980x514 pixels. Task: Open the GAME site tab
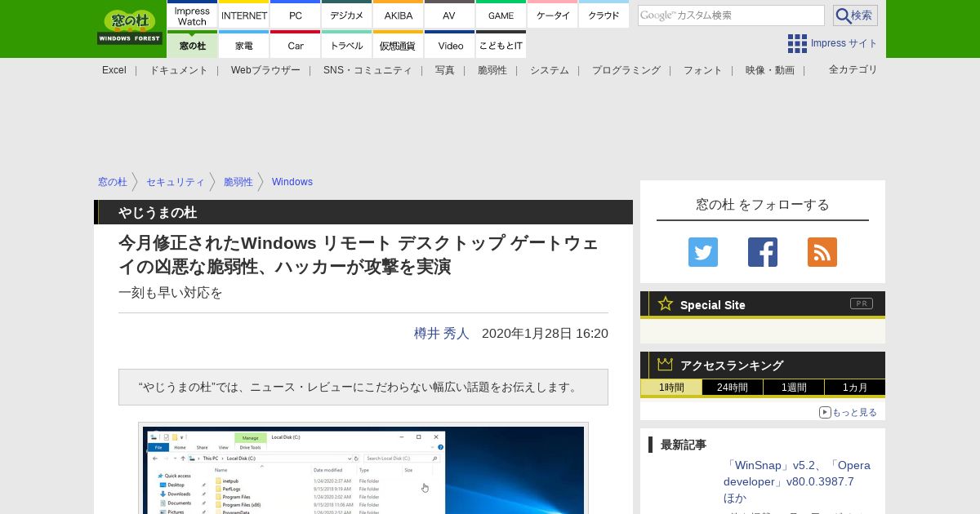coord(501,15)
